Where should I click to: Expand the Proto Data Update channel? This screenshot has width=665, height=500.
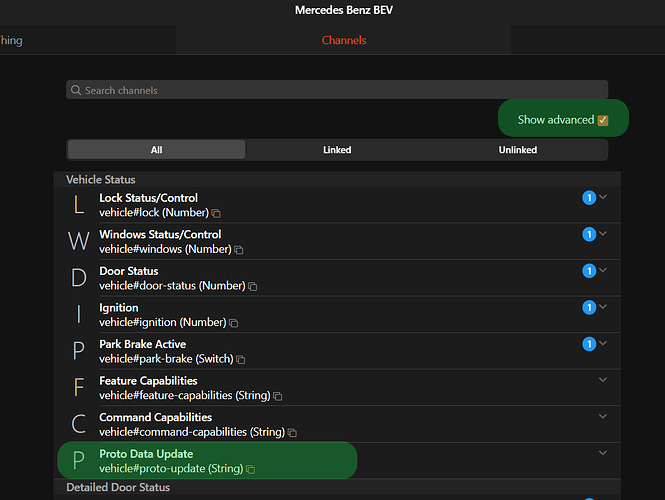coord(603,453)
